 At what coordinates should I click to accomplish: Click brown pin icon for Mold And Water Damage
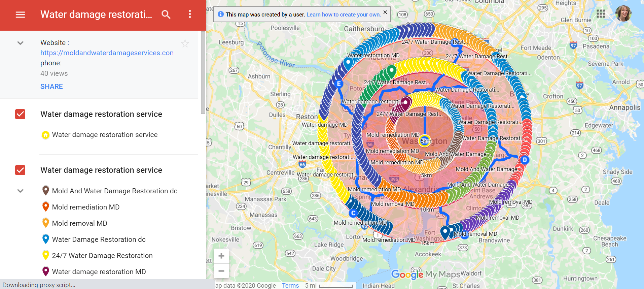coord(46,191)
